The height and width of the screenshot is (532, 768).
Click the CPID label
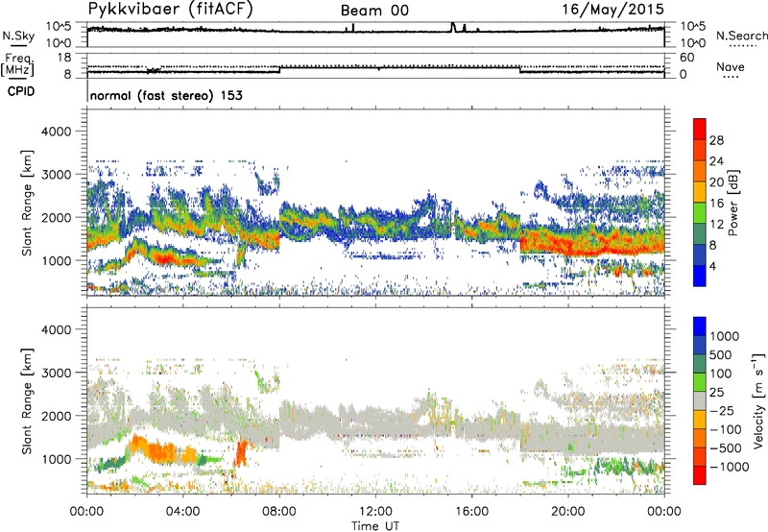(x=21, y=91)
